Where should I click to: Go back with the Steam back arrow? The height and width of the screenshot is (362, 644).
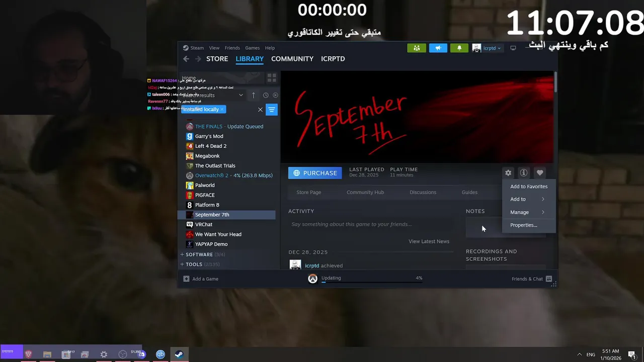click(x=186, y=59)
